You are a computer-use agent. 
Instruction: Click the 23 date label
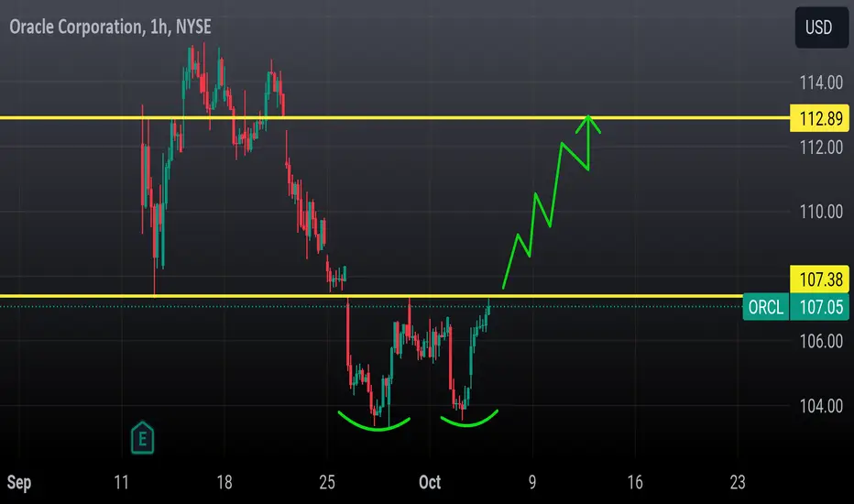coord(738,482)
